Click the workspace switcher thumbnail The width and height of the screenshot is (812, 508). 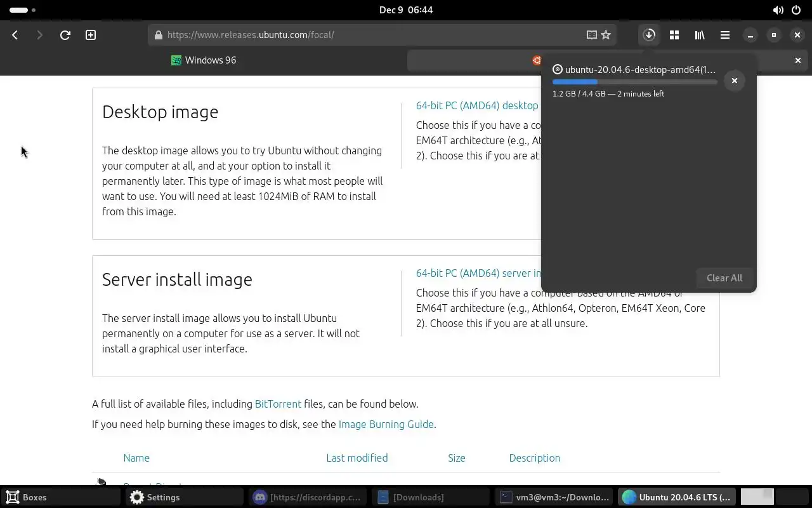pos(757,496)
